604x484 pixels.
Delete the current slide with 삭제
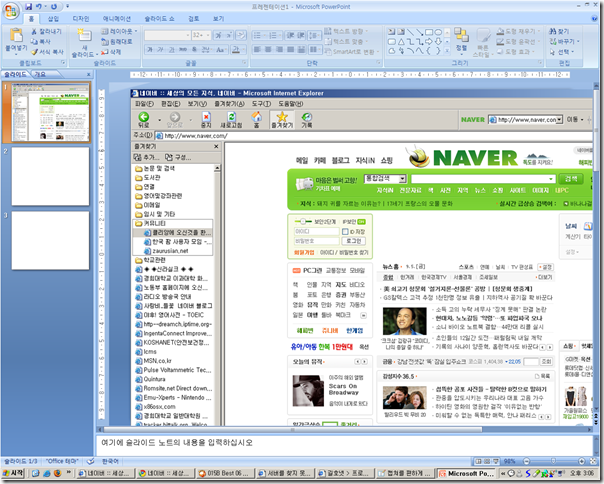pyautogui.click(x=111, y=52)
